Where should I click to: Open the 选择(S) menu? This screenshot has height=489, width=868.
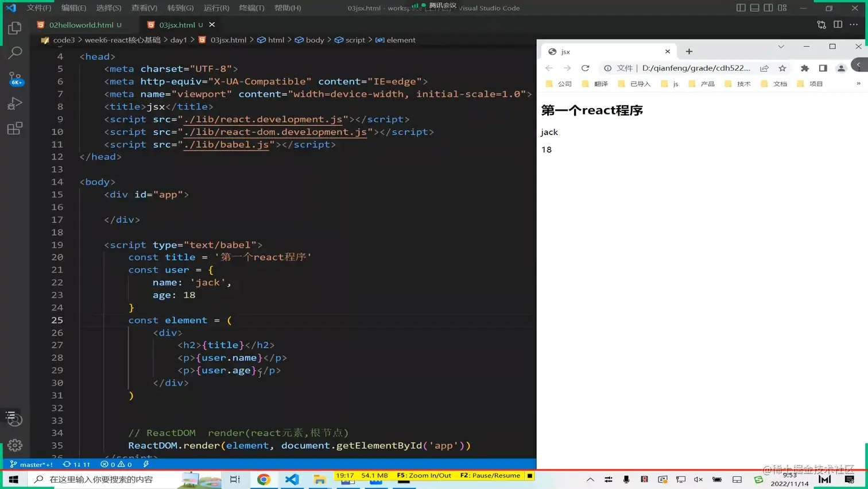(108, 8)
